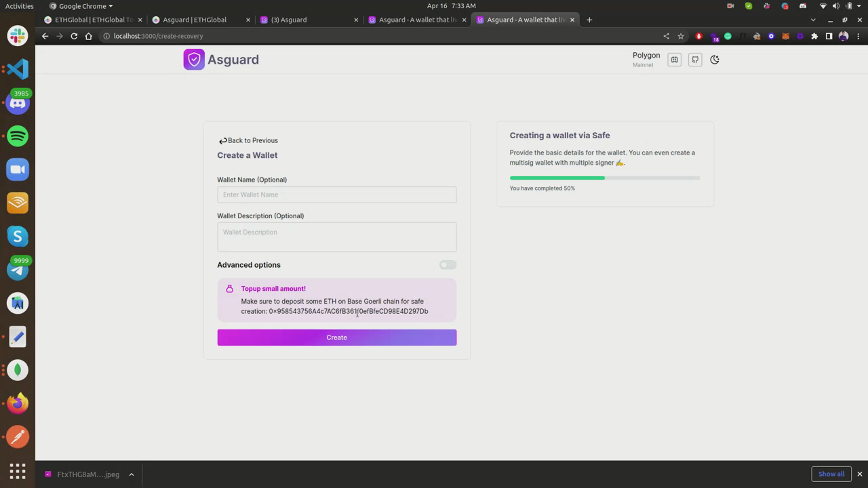The height and width of the screenshot is (488, 868).
Task: Open Spotify from the dock
Action: [18, 136]
